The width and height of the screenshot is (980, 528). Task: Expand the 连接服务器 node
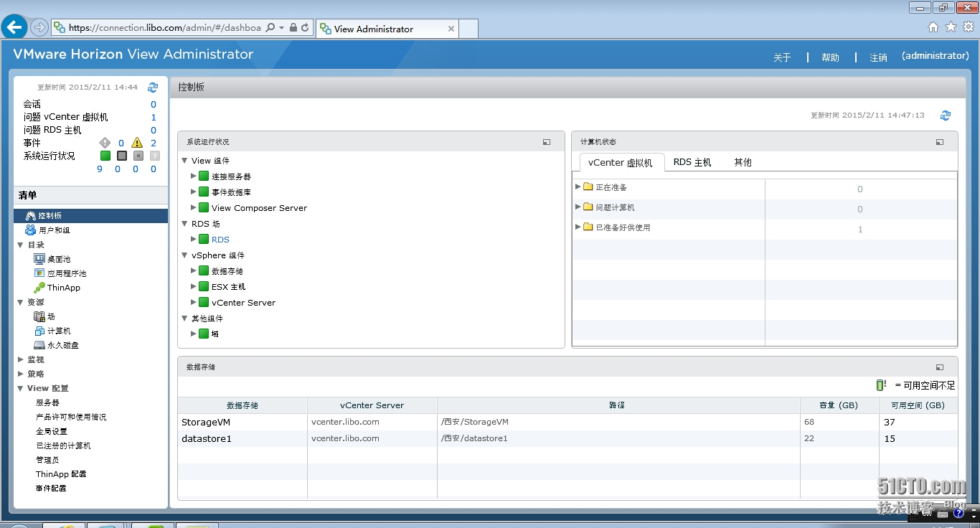pyautogui.click(x=194, y=176)
